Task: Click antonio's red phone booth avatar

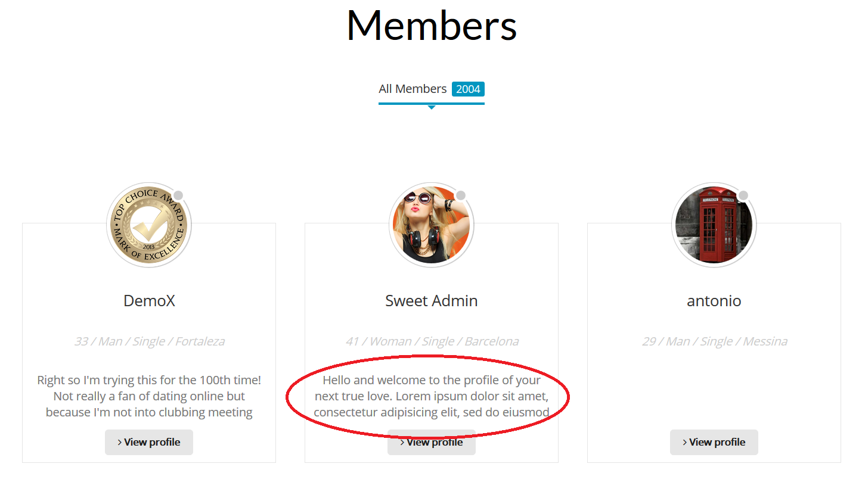Action: click(714, 225)
